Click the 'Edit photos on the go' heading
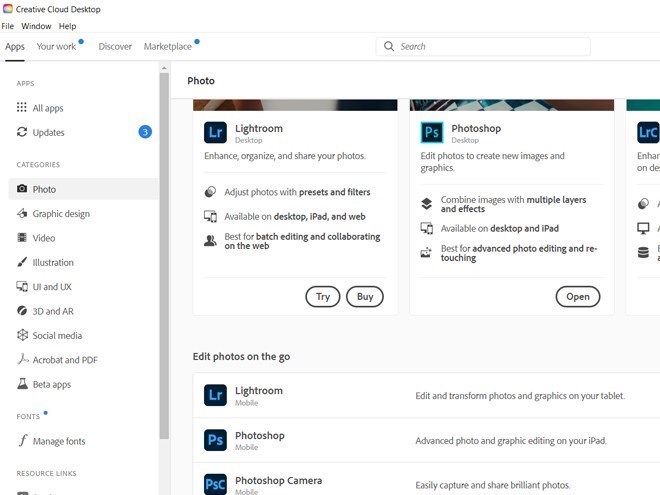Screen dimensions: 660x495 tap(241, 357)
